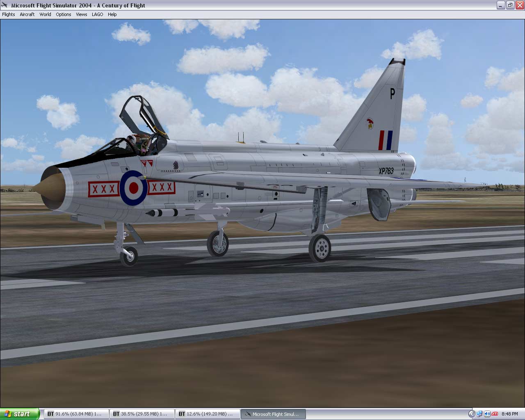Switch to the BT 91.6% (63.84 MiB) taskbar window
The width and height of the screenshot is (525, 420).
pos(76,414)
